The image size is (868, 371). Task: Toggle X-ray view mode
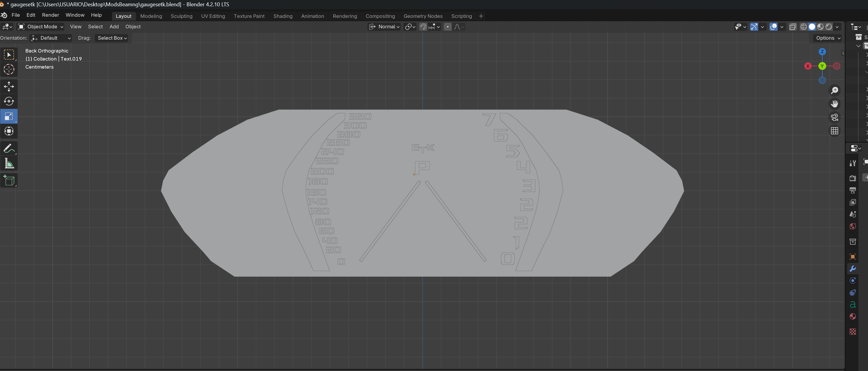[792, 27]
